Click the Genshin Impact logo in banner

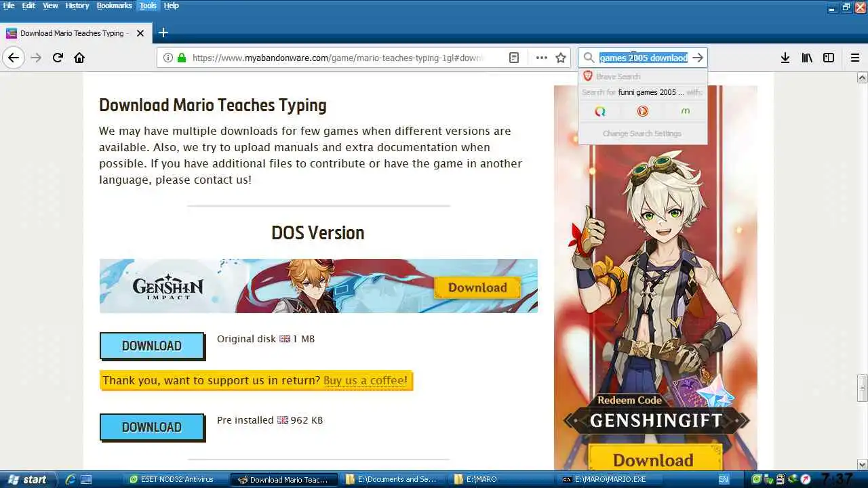(167, 287)
